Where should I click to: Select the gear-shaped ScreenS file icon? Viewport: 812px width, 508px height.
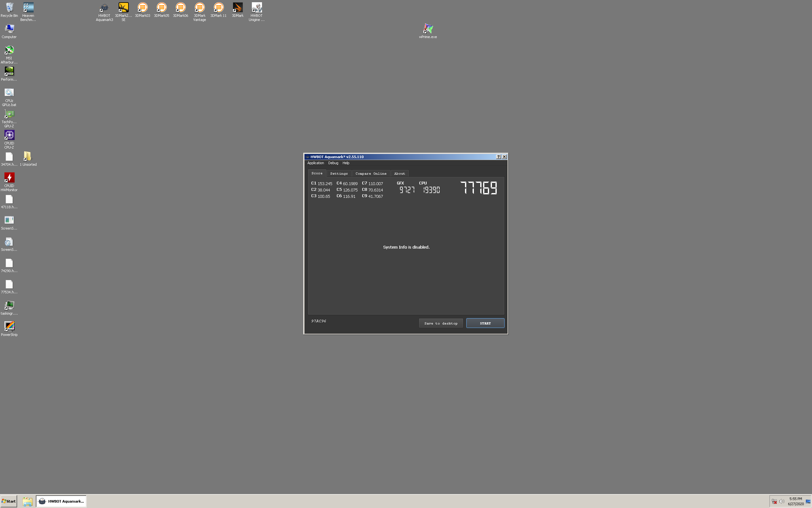pos(9,244)
